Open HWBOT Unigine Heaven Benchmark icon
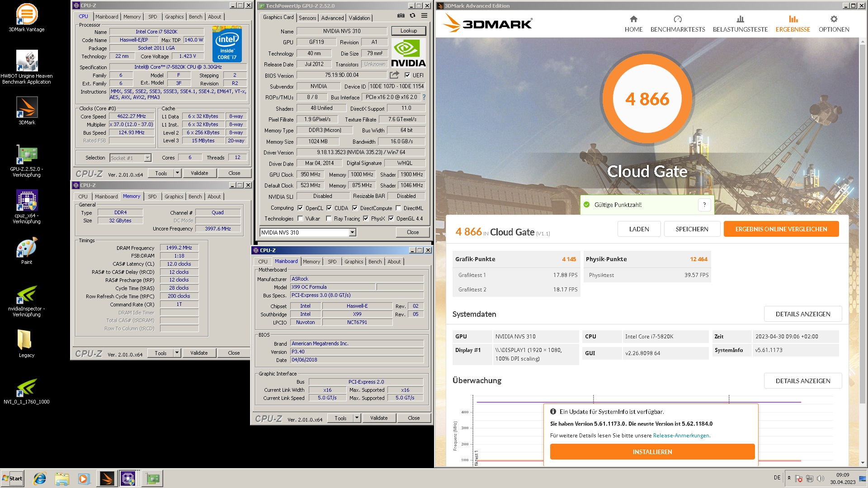868x488 pixels. click(26, 67)
